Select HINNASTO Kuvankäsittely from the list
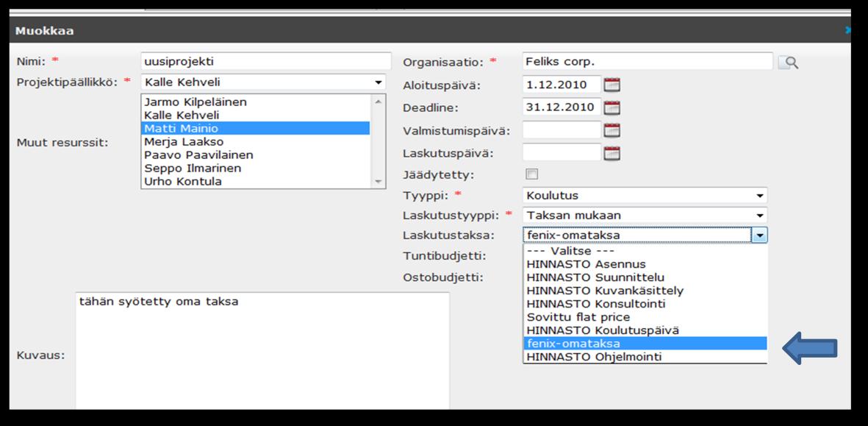 (x=645, y=291)
